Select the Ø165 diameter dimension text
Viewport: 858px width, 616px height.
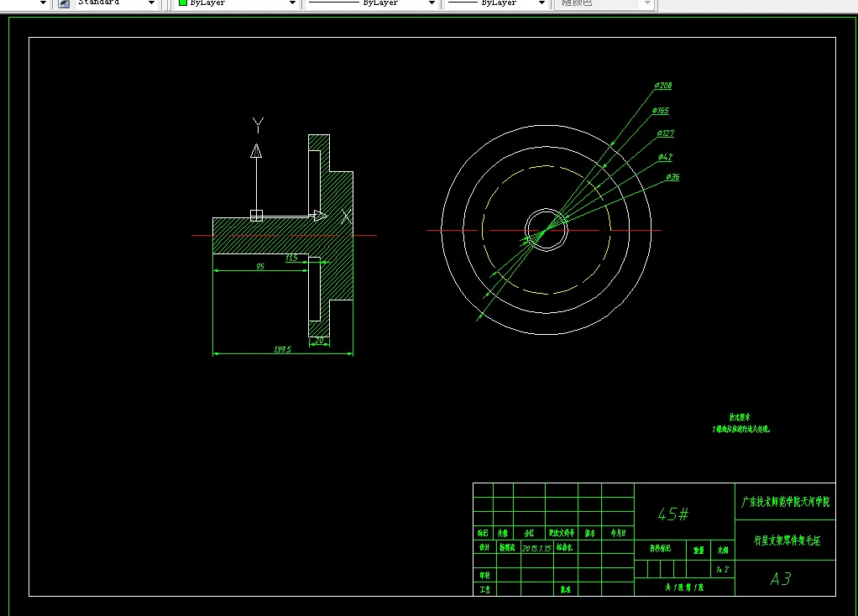click(x=661, y=111)
